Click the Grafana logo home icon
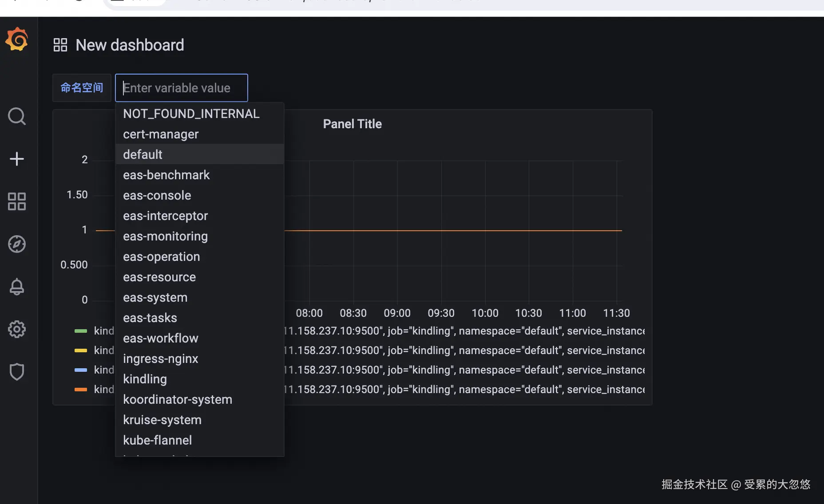Screen dimensions: 824x504 click(17, 39)
